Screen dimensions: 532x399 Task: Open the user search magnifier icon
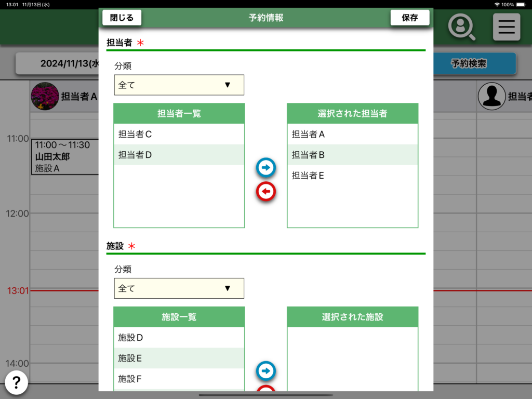pos(461,26)
